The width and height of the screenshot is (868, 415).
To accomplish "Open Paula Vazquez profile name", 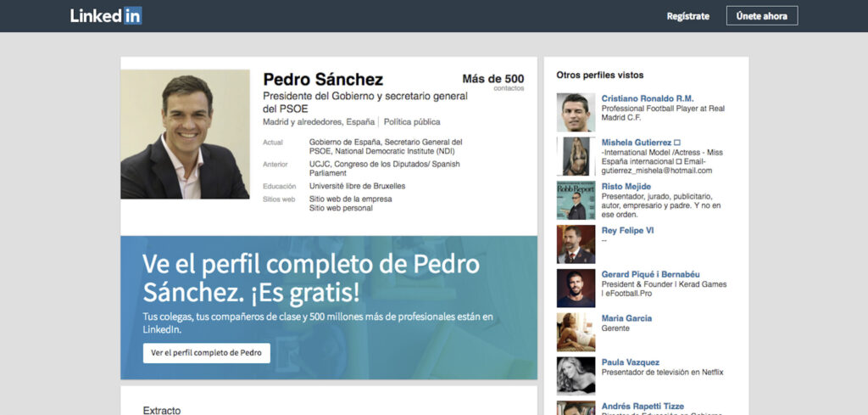I will [630, 362].
